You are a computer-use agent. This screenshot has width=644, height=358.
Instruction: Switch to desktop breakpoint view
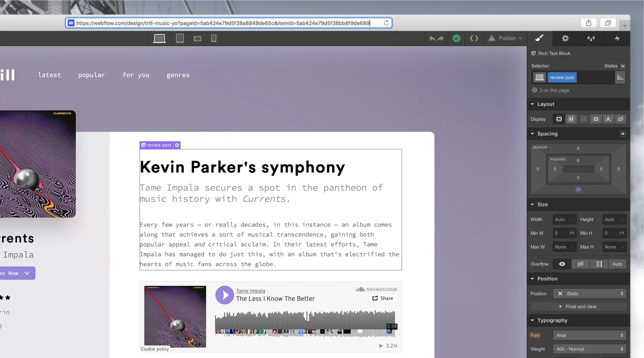(159, 38)
